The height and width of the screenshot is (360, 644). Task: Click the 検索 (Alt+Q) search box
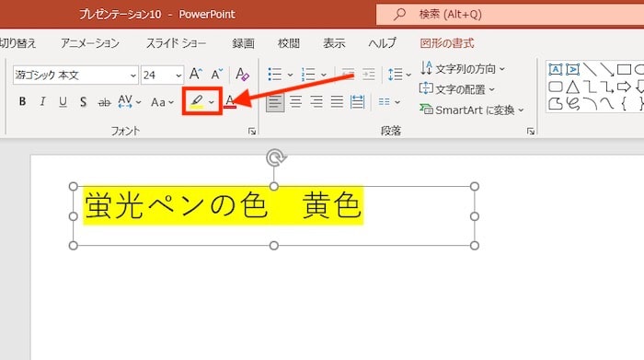(510, 15)
